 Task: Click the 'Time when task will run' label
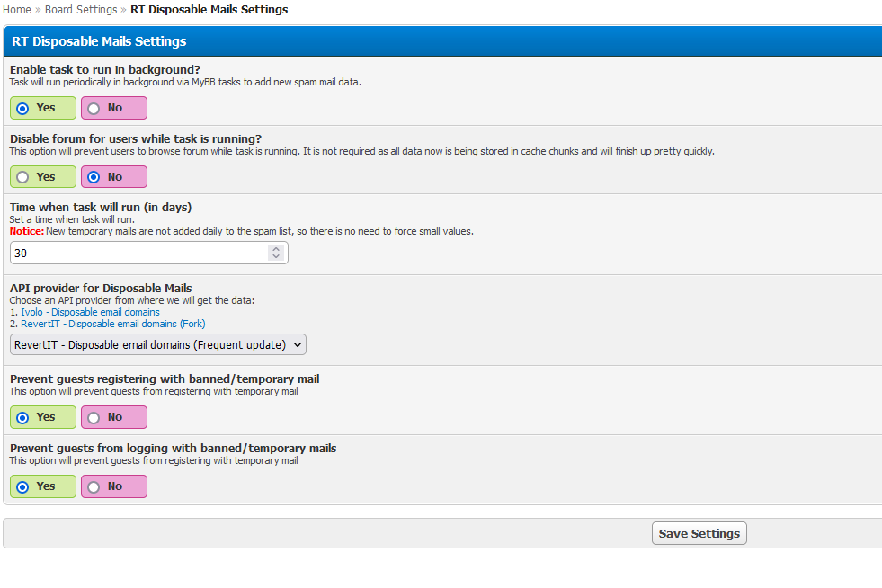(101, 207)
